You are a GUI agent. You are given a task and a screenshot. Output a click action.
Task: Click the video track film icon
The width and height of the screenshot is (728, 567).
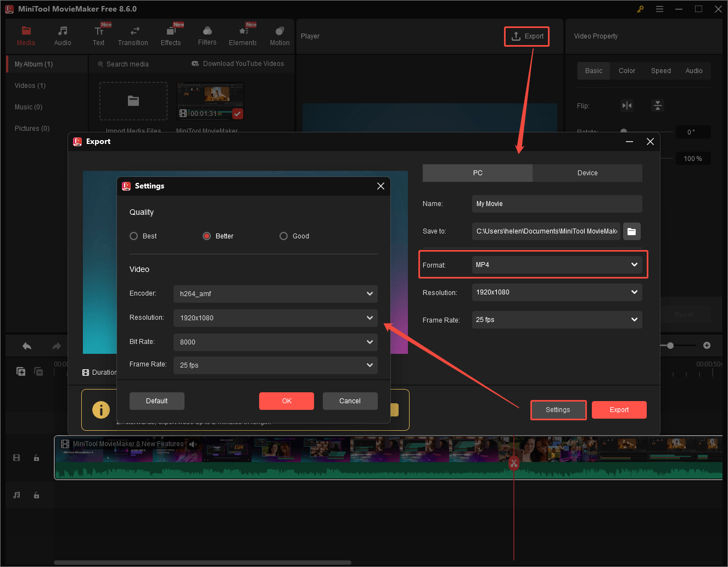(16, 458)
